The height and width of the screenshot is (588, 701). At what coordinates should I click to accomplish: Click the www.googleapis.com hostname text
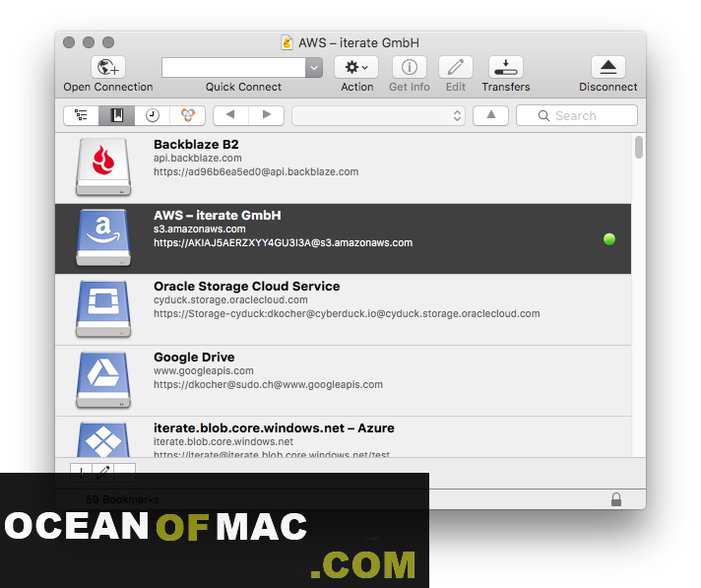204,370
